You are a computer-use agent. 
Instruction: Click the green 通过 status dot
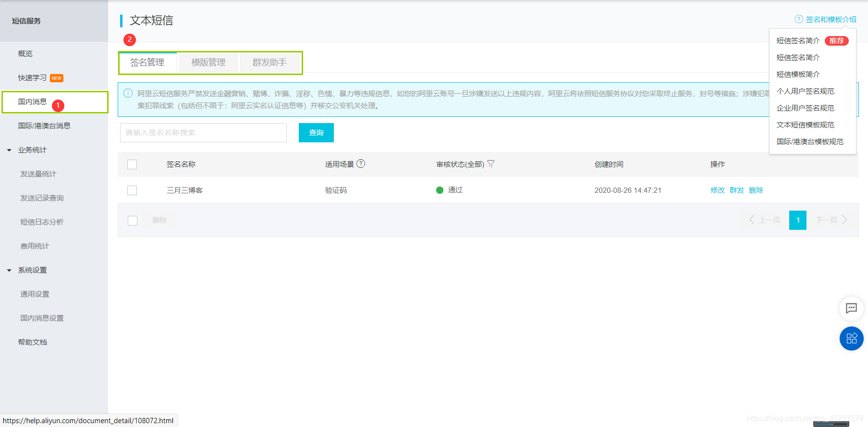pyautogui.click(x=440, y=190)
